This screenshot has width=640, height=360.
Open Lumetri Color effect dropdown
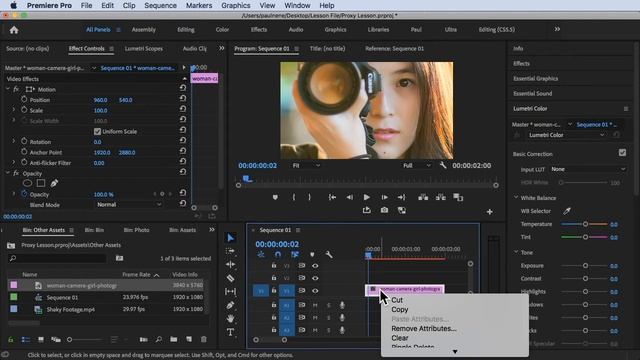click(x=567, y=135)
